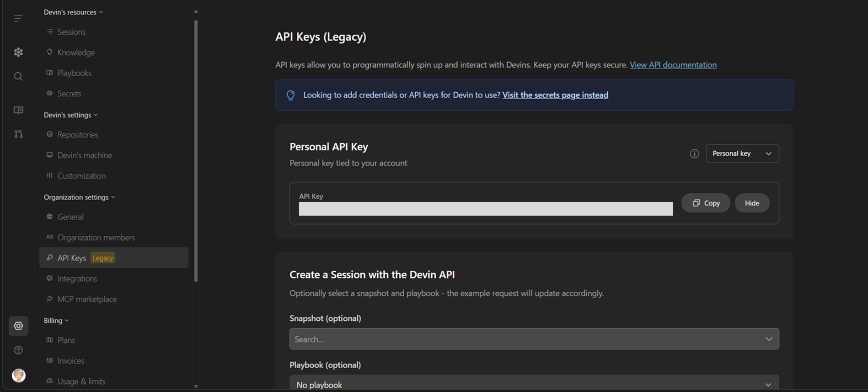Click the Playbooks book icon
The image size is (868, 392).
(49, 73)
